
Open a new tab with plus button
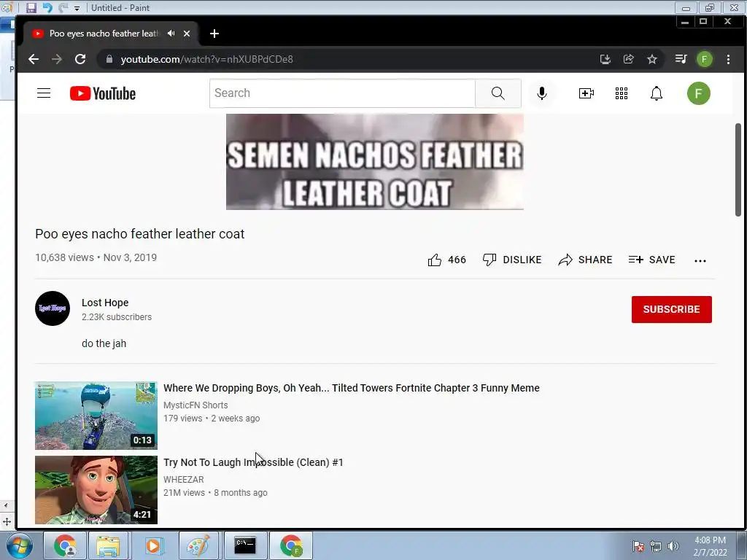click(x=214, y=34)
